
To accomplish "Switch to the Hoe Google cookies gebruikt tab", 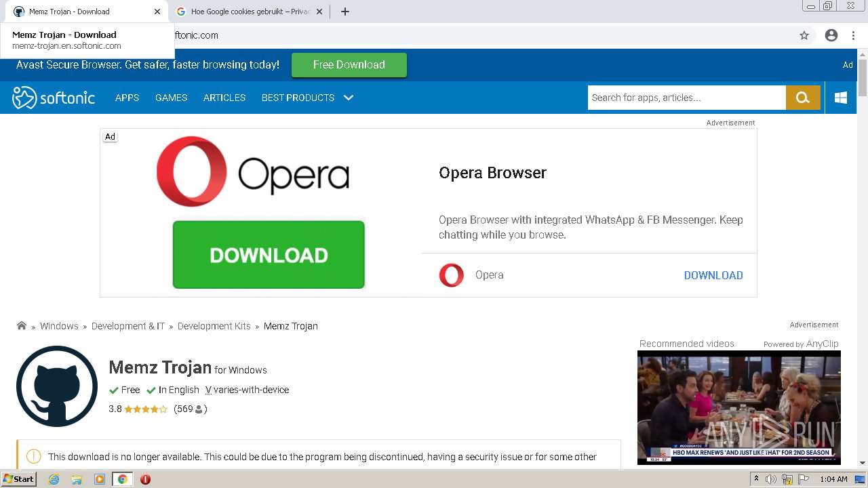I will (250, 12).
